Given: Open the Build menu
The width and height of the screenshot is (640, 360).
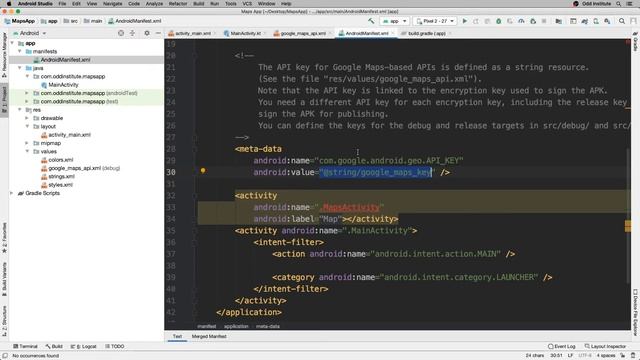Looking at the screenshot, I should (x=199, y=4).
